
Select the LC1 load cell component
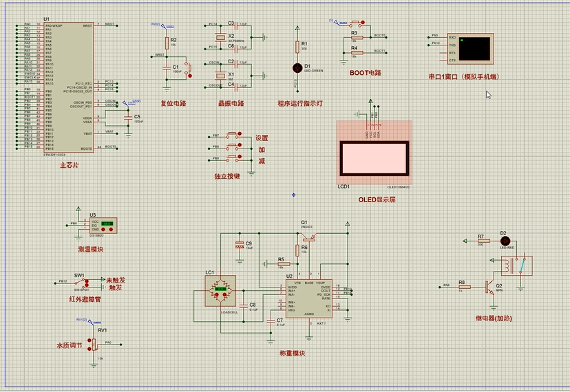click(x=220, y=291)
